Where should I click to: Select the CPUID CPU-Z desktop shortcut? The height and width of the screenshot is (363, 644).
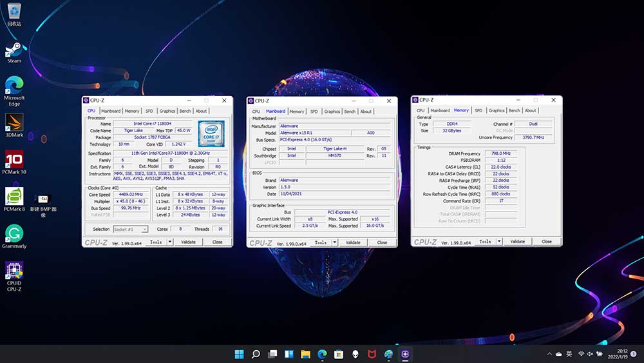click(14, 276)
